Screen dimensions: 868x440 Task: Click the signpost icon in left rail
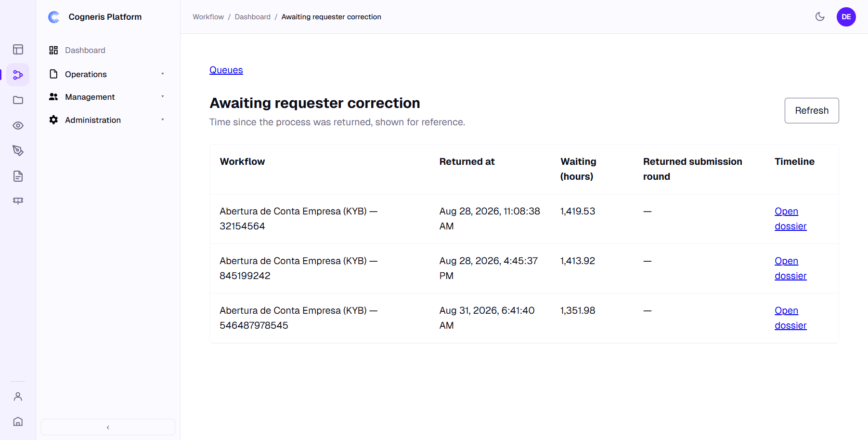[x=18, y=201]
